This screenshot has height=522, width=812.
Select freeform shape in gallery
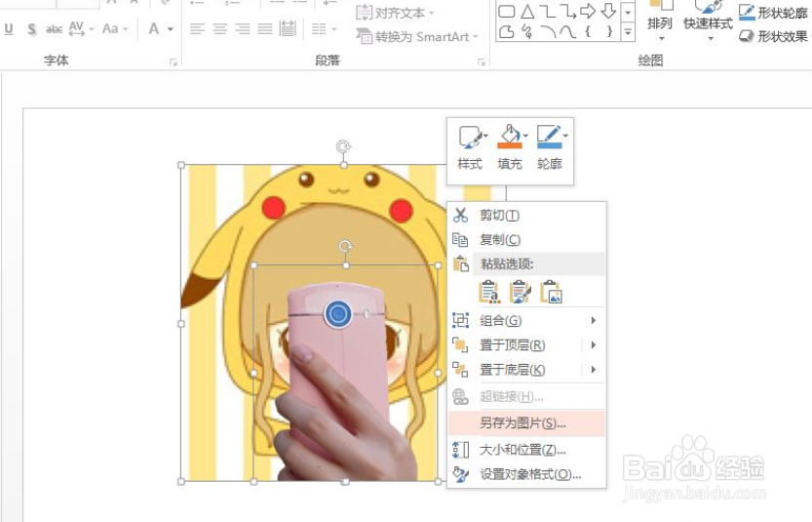click(x=507, y=32)
